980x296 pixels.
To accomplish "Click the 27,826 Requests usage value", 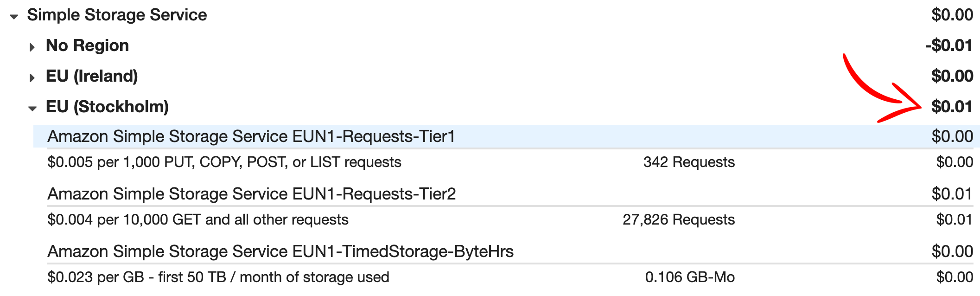I will click(x=679, y=219).
